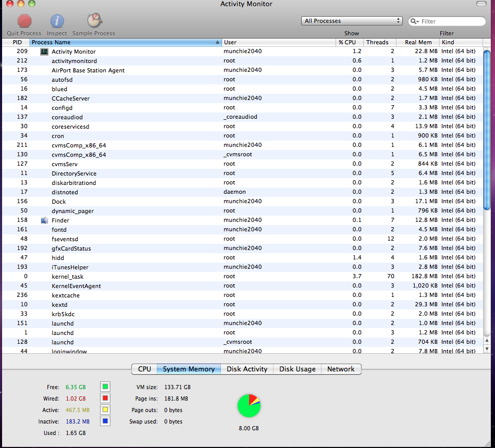
Task: Select the fseventsd process row
Action: click(242, 239)
